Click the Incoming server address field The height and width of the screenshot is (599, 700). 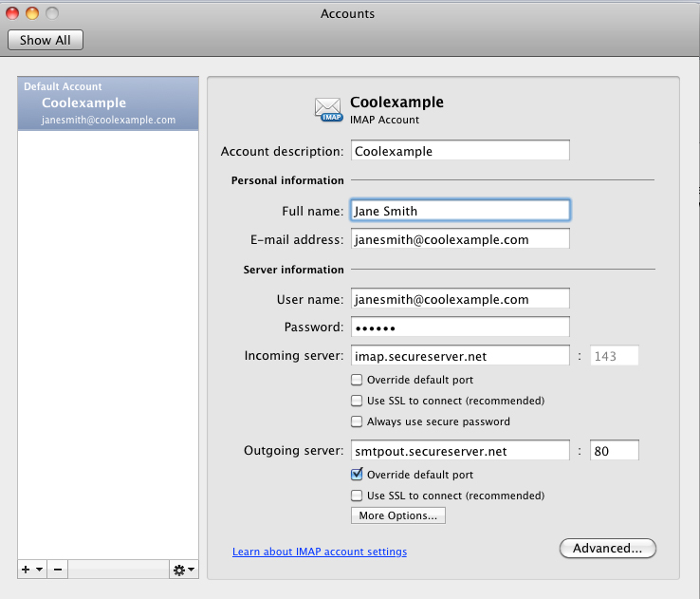[x=460, y=356]
